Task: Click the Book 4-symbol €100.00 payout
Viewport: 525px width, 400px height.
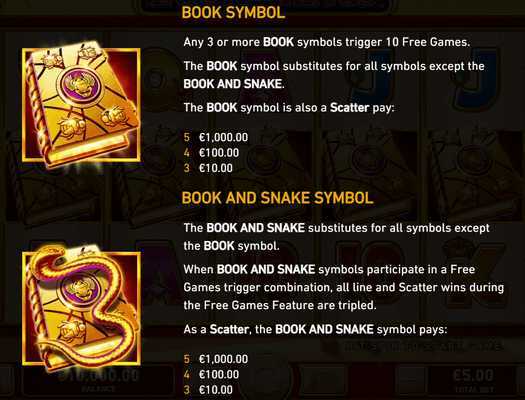Action: coord(211,153)
